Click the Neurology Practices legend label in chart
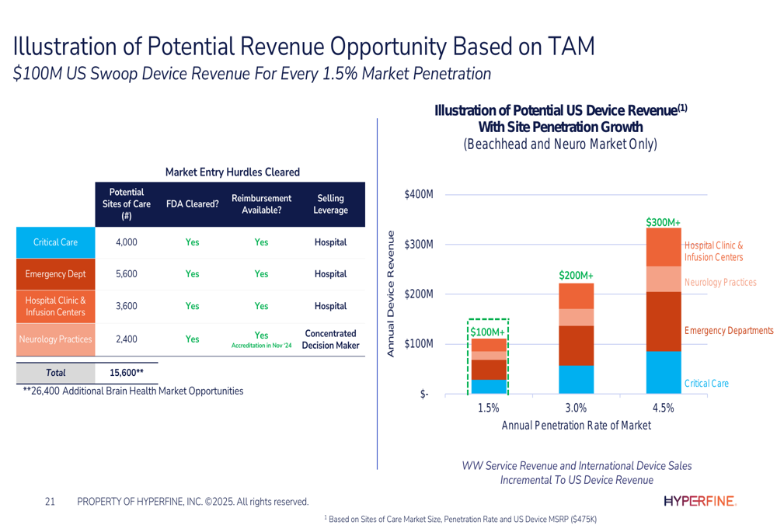 pos(720,283)
